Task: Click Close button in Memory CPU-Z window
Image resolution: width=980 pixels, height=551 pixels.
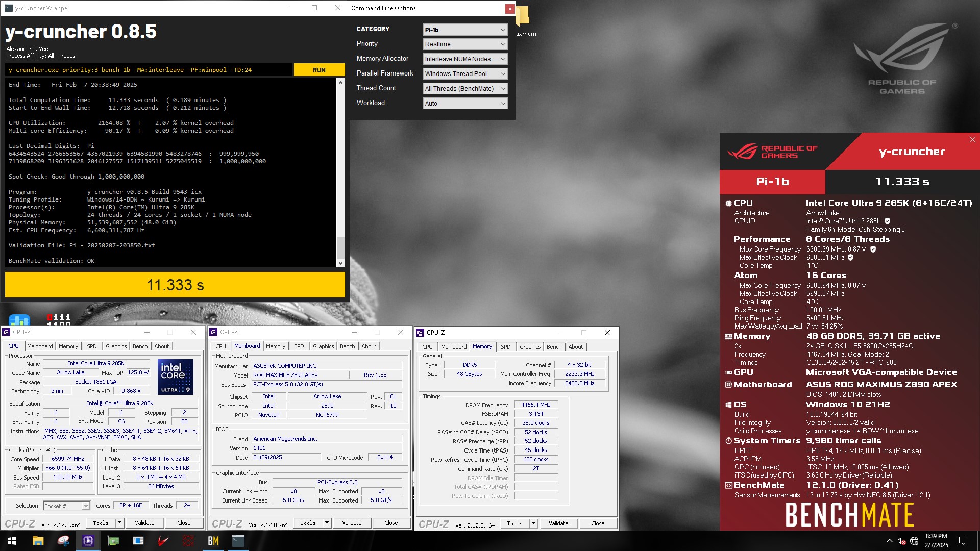Action: [x=598, y=523]
